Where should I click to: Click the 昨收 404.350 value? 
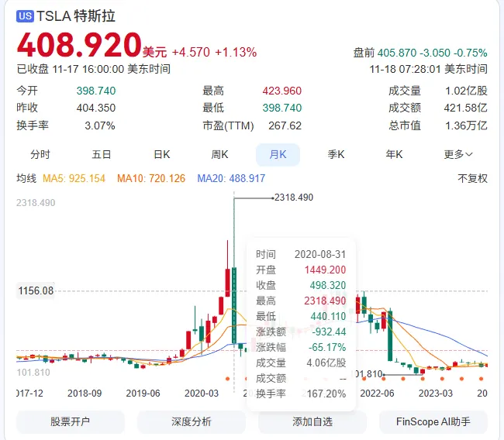96,108
